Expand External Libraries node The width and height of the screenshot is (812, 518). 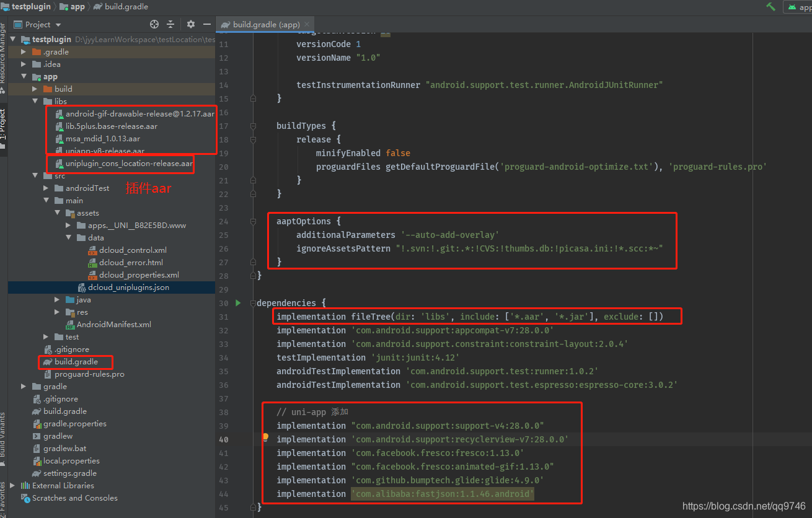tap(12, 486)
